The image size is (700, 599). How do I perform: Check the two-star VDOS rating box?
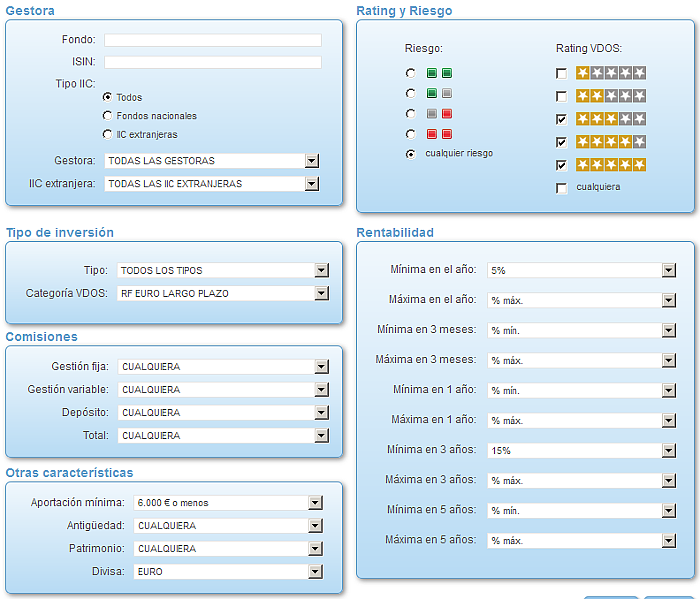coord(562,96)
